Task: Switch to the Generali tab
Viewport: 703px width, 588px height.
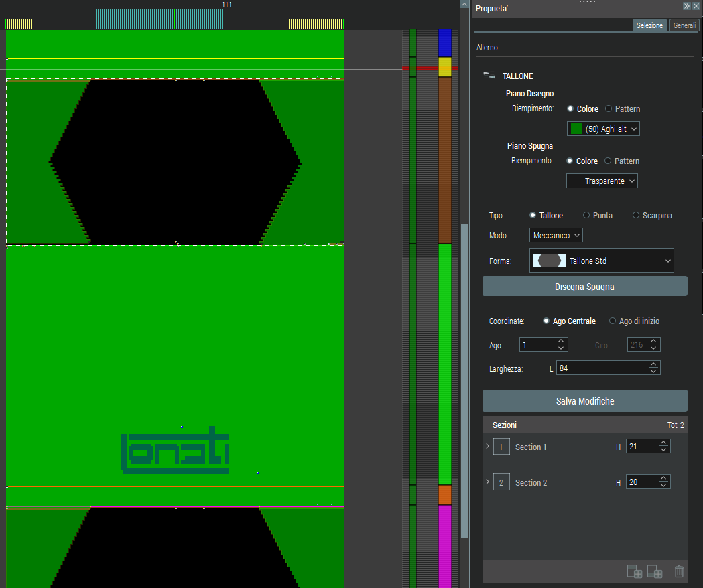Action: pyautogui.click(x=684, y=25)
